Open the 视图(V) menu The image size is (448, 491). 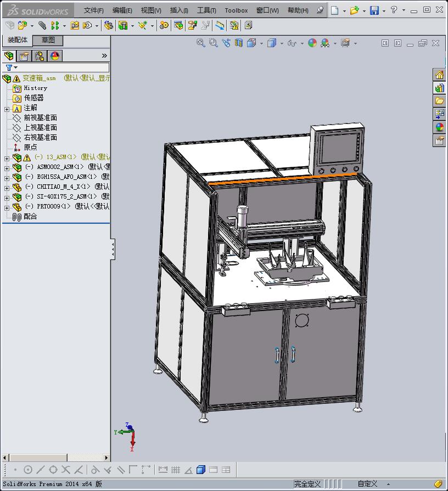click(150, 10)
